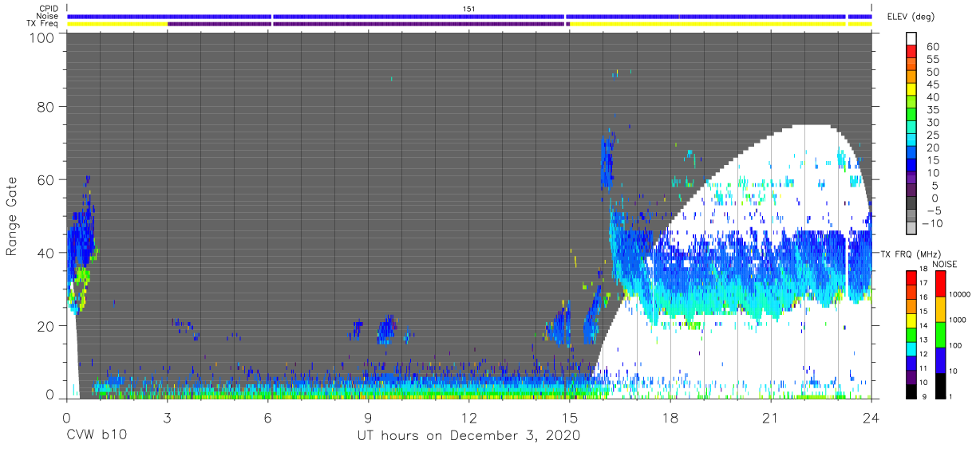Click the Range Gate axis tick 20
This screenshot has height=452, width=980.
45,325
